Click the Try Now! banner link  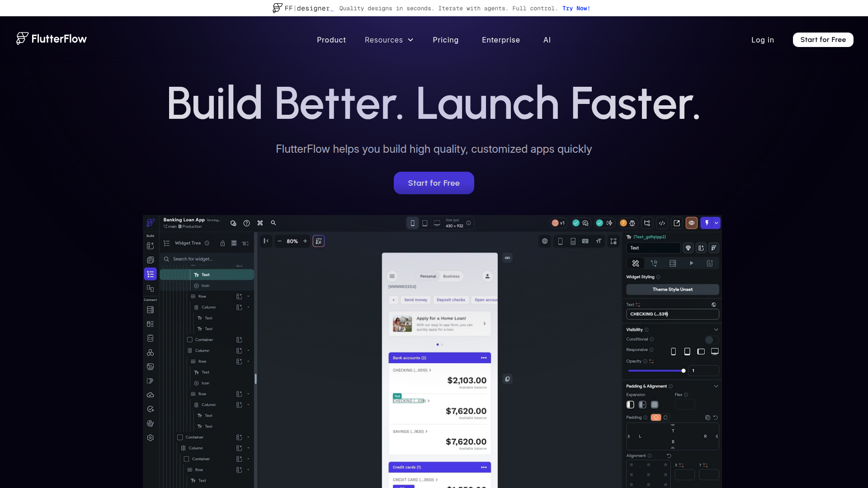coord(576,8)
